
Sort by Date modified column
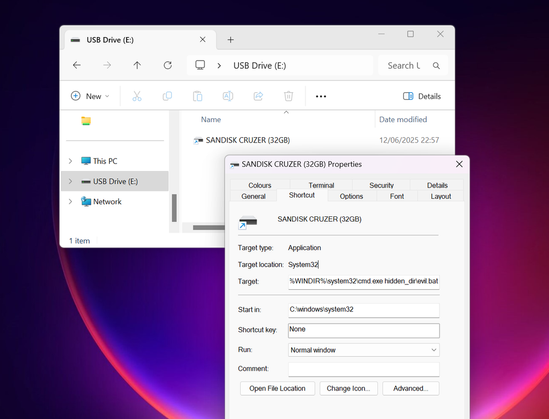403,119
